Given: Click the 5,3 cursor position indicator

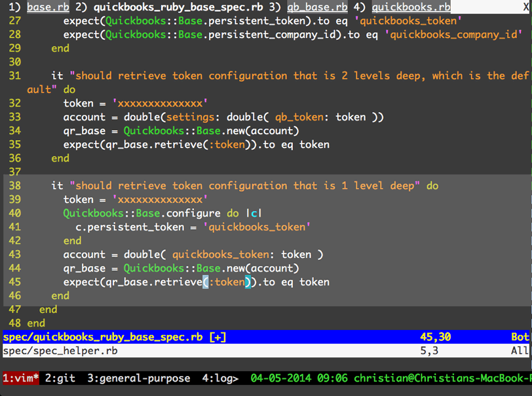Looking at the screenshot, I should point(429,350).
